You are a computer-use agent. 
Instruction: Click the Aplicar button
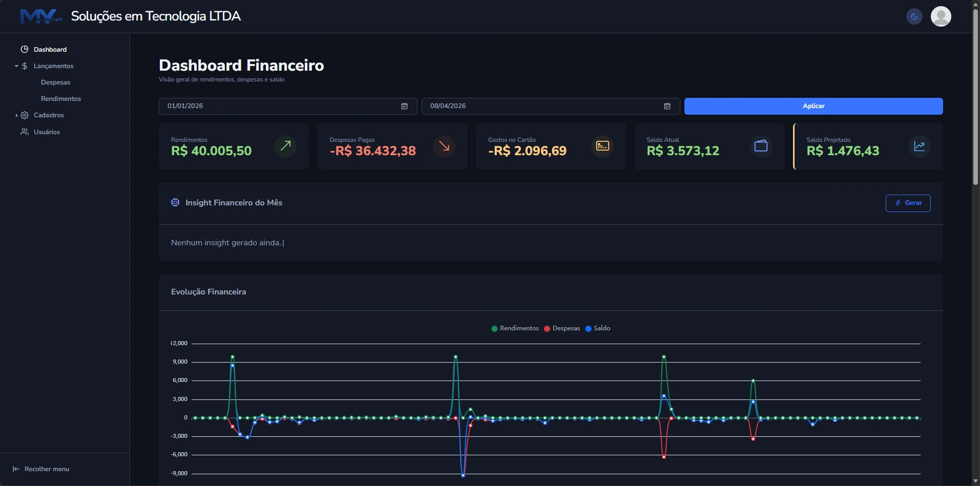pyautogui.click(x=814, y=106)
